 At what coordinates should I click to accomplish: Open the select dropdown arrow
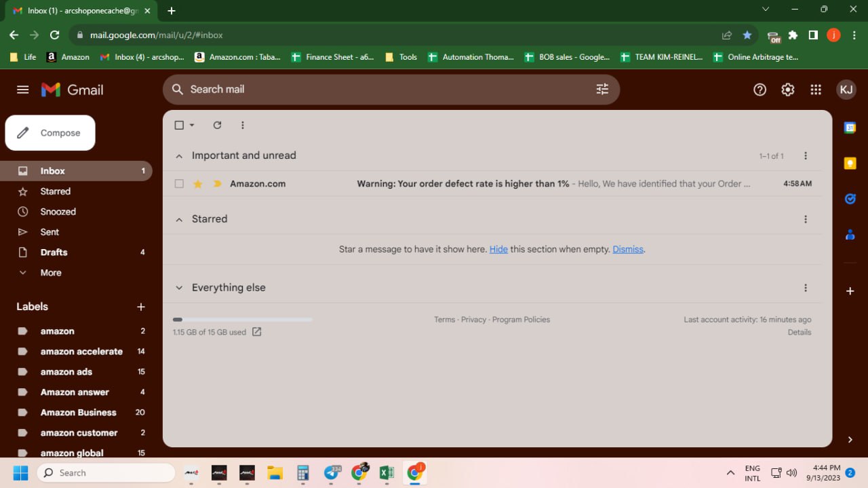(192, 125)
